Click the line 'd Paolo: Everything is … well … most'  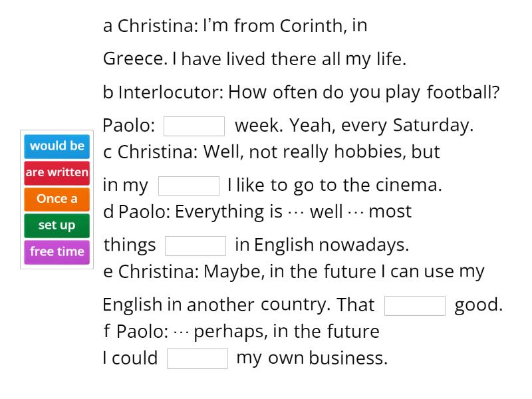pos(257,212)
